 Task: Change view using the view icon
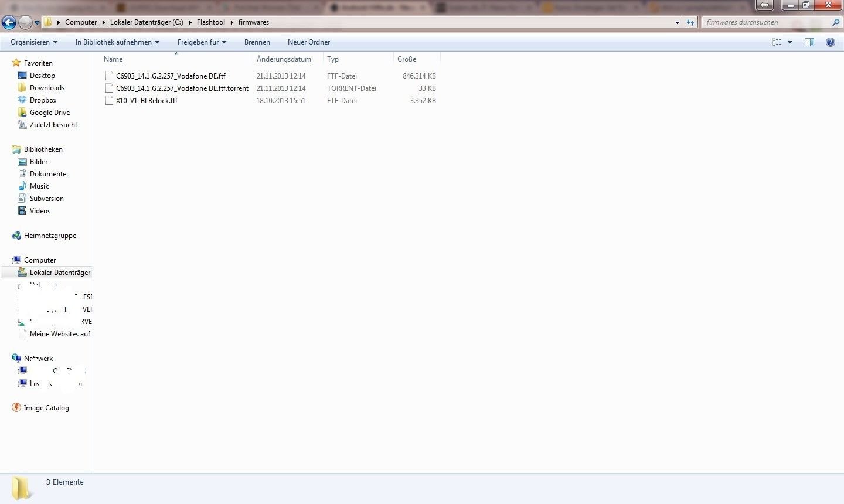pyautogui.click(x=777, y=42)
